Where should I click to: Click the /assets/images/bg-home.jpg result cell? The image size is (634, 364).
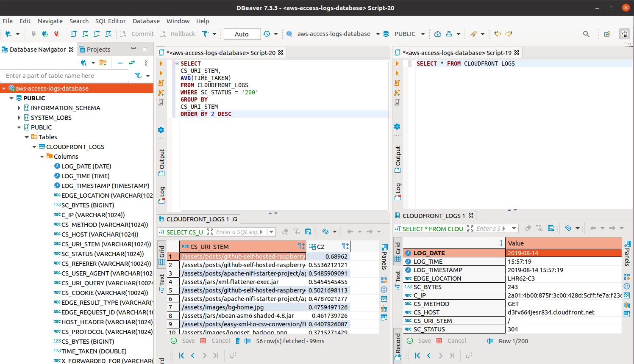243,307
